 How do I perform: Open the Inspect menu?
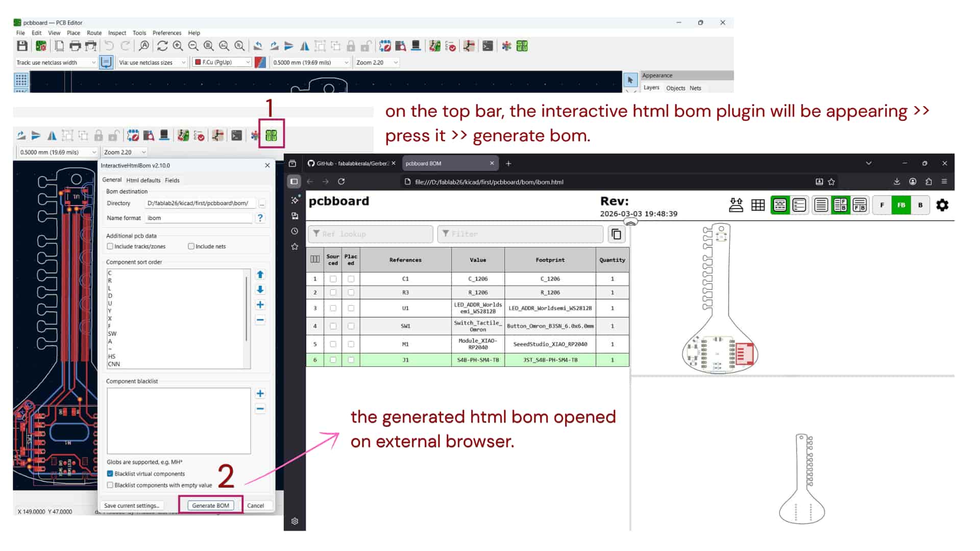(x=117, y=33)
